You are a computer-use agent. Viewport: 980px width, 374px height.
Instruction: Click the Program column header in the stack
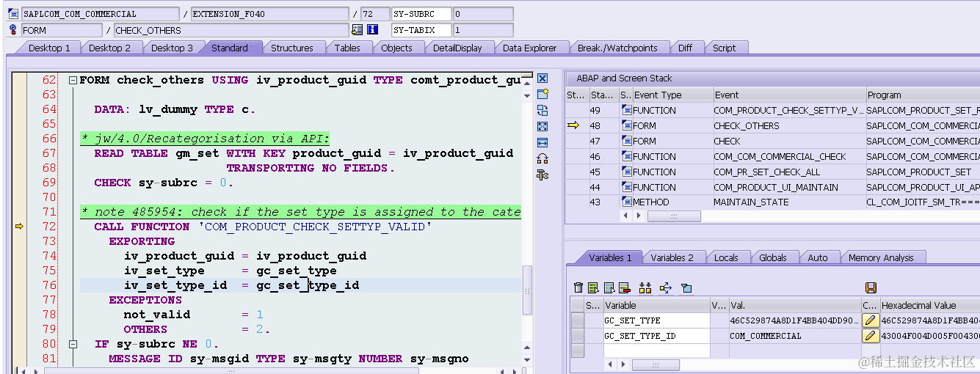click(x=922, y=95)
